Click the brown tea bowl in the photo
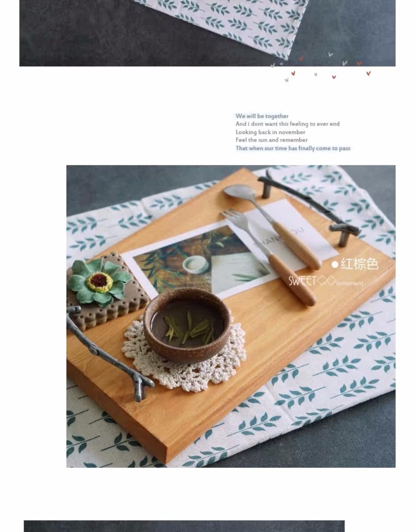Viewport: 415px width, 532px height. tap(187, 325)
